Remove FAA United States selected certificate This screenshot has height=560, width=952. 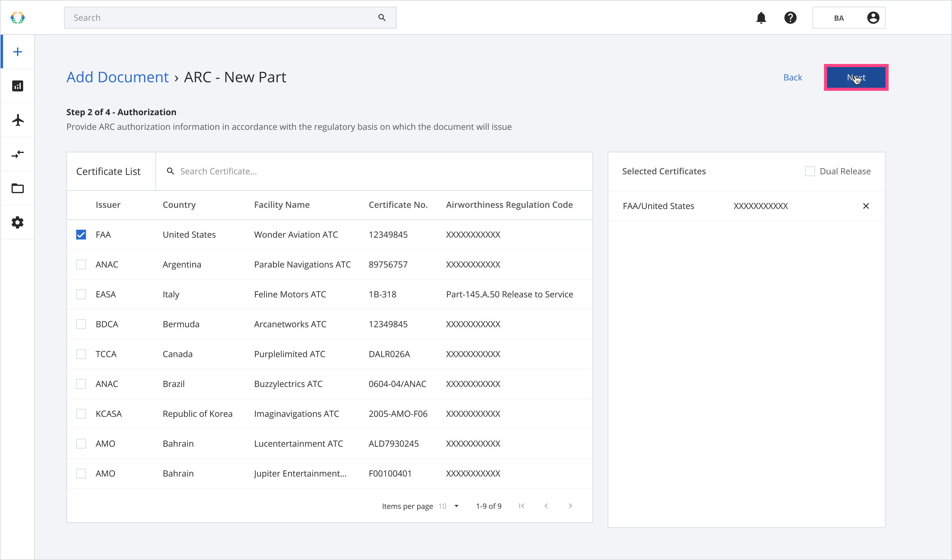[x=865, y=206]
